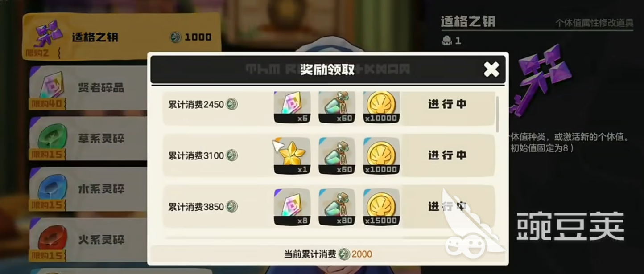Open the 草系灵碎 shop entry

[x=88, y=139]
